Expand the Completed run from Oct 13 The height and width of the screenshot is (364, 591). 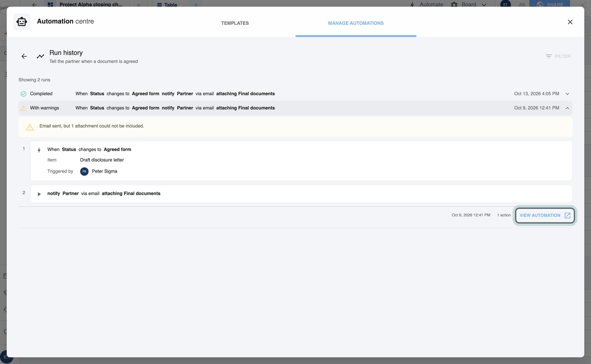pyautogui.click(x=567, y=94)
